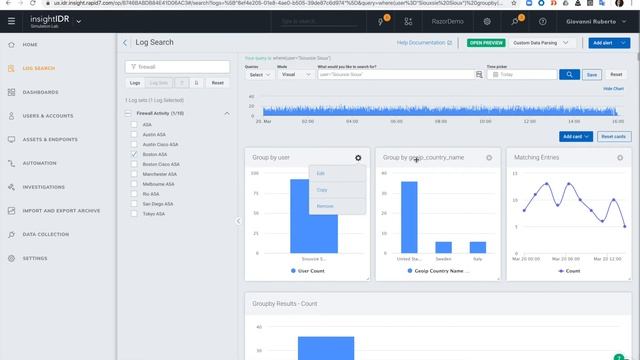640x360 pixels.
Task: Click the Open Preview button
Action: point(486,43)
